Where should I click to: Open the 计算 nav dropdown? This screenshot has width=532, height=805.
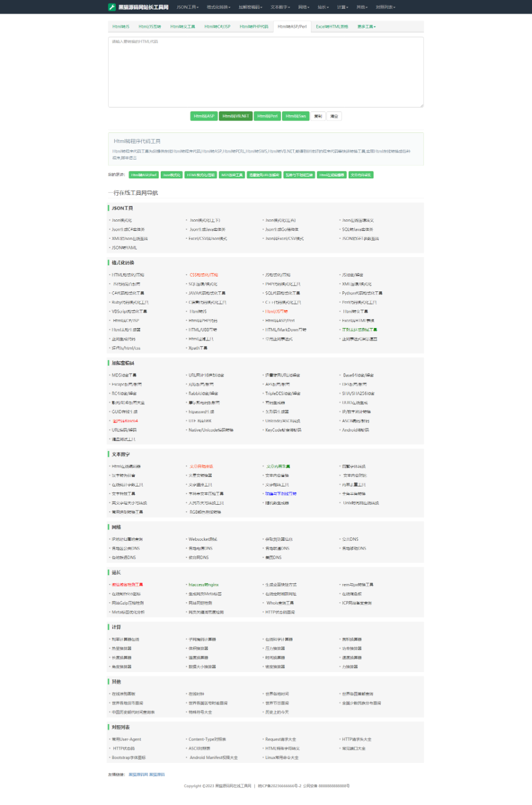[x=343, y=7]
